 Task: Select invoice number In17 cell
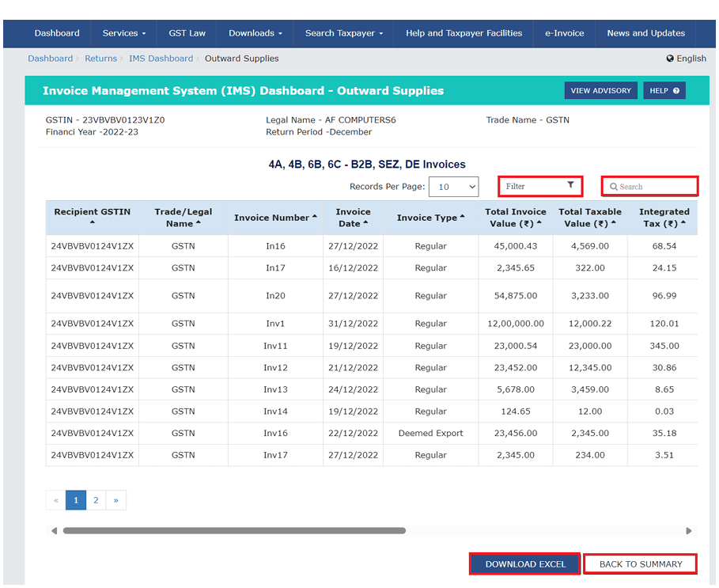tap(275, 267)
